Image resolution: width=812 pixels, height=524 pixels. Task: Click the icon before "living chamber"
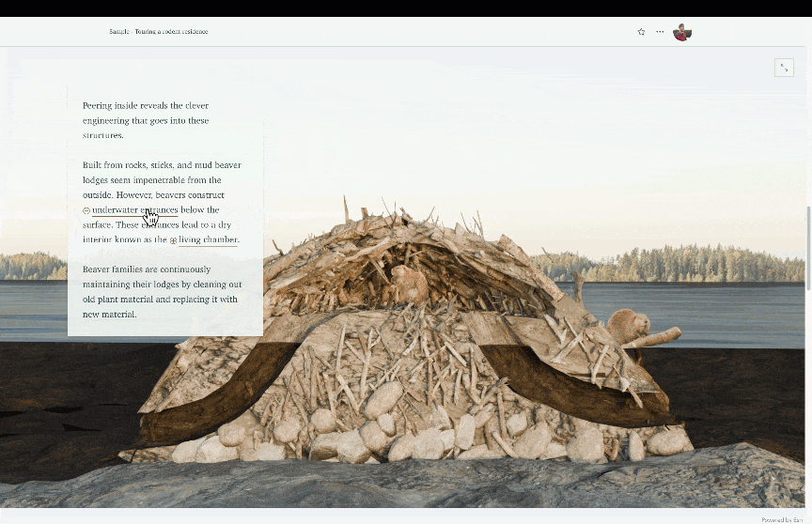click(x=174, y=240)
